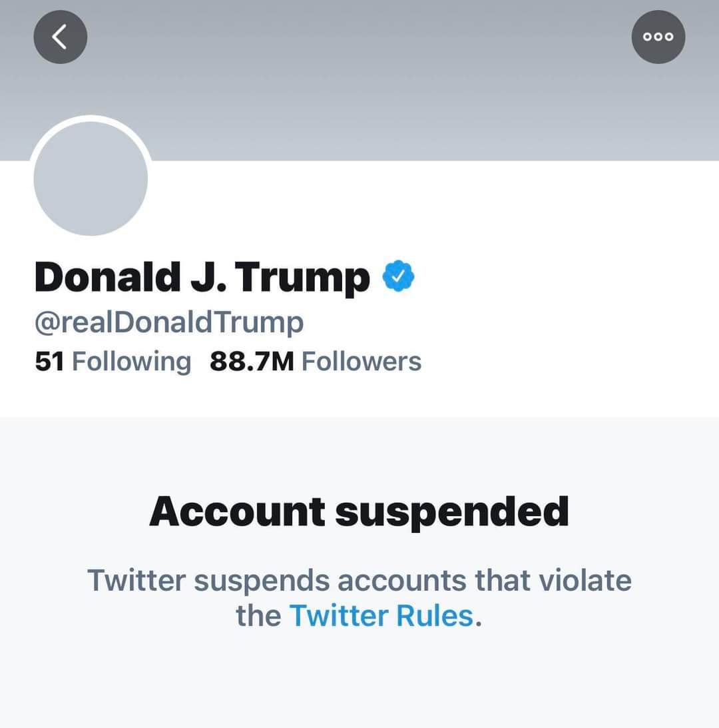Click the number 51 following count
This screenshot has height=728, width=719.
49,362
